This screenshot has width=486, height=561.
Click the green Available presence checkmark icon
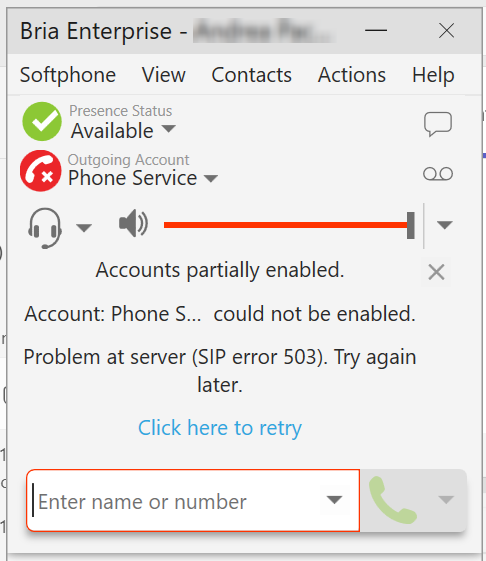coord(42,122)
